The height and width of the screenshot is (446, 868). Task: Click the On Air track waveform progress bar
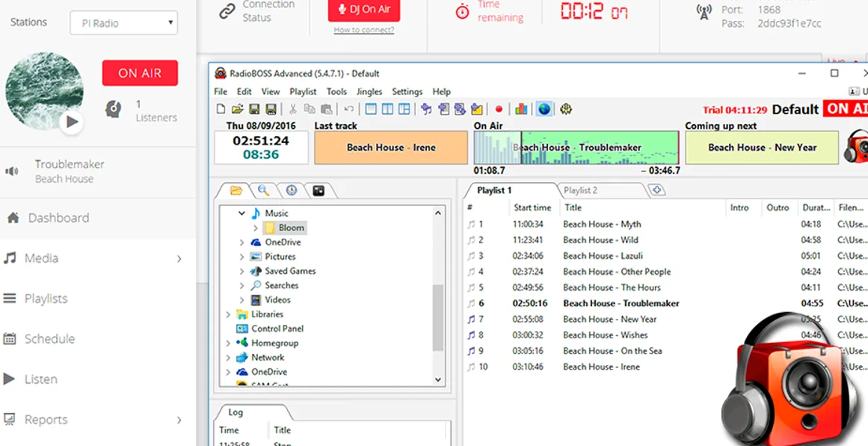576,147
